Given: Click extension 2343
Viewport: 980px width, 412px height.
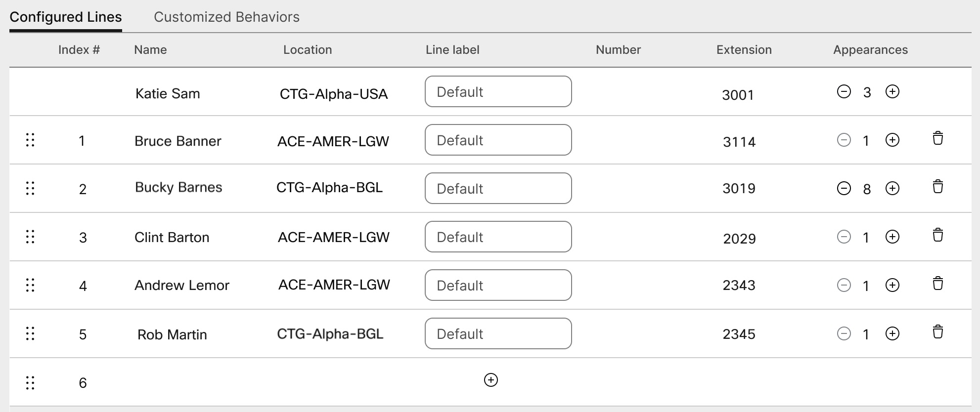Looking at the screenshot, I should pyautogui.click(x=739, y=286).
